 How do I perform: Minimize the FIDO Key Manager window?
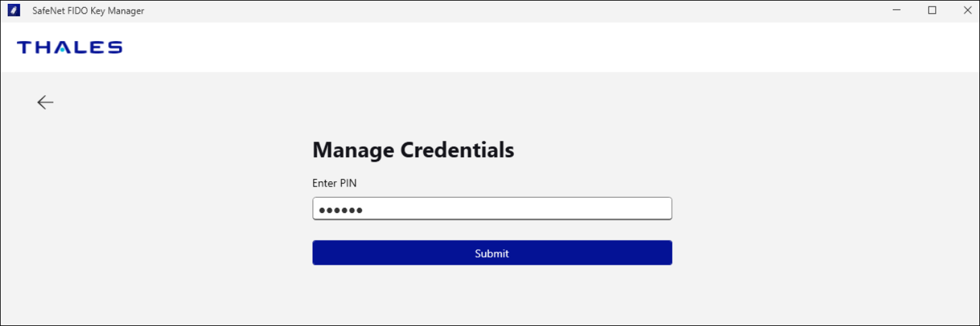(x=897, y=10)
